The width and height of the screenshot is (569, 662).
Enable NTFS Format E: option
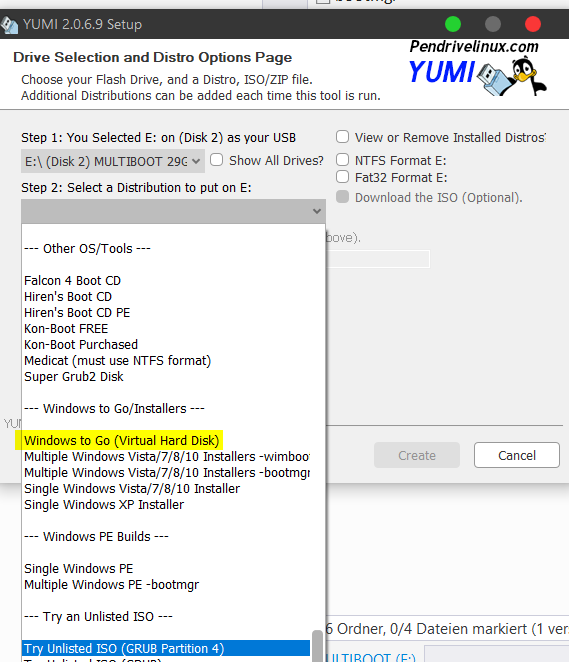pos(342,160)
